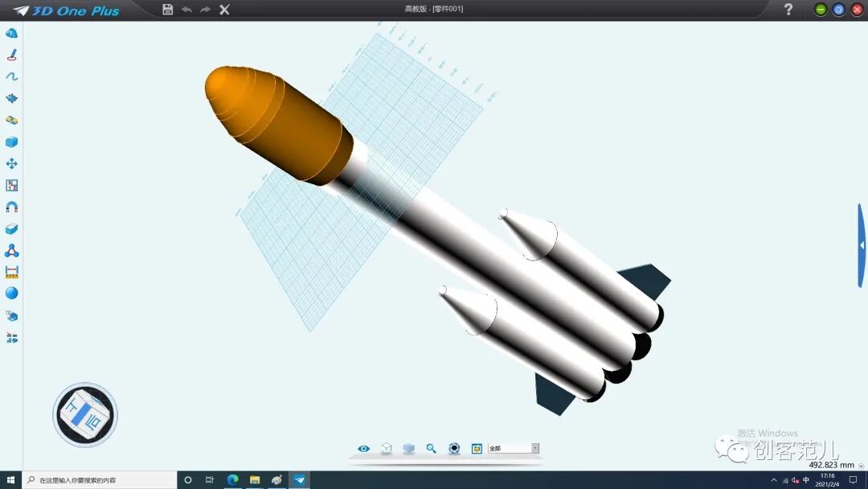
Task: Save the file with floppy disk icon
Action: pyautogui.click(x=168, y=10)
